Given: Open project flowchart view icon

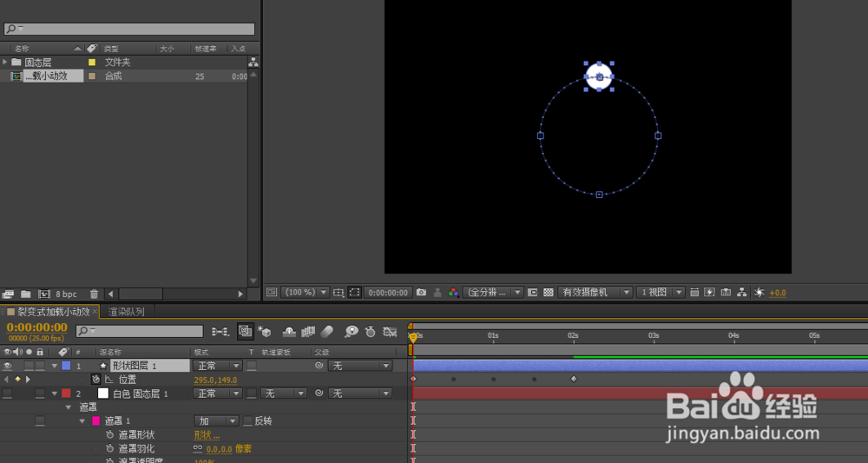Looking at the screenshot, I should pyautogui.click(x=253, y=62).
